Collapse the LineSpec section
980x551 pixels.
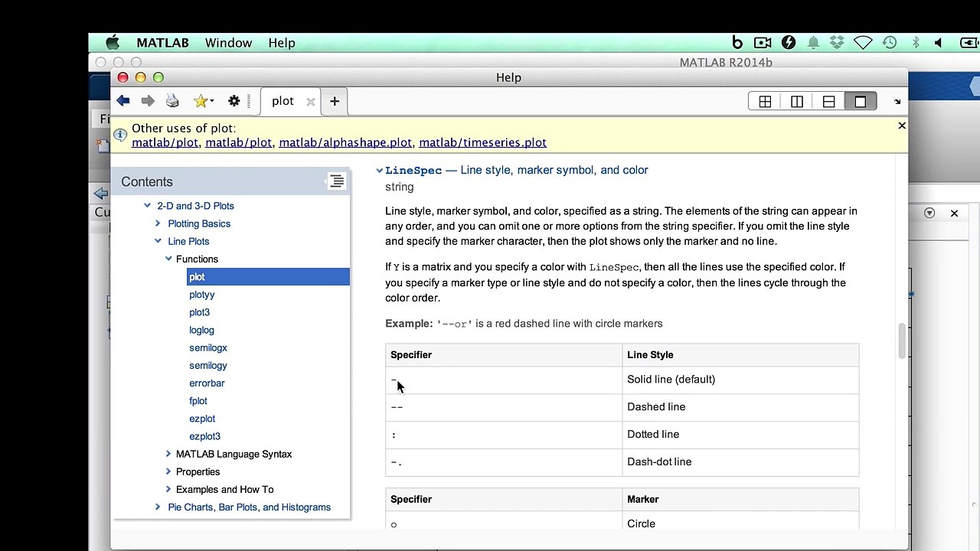379,171
